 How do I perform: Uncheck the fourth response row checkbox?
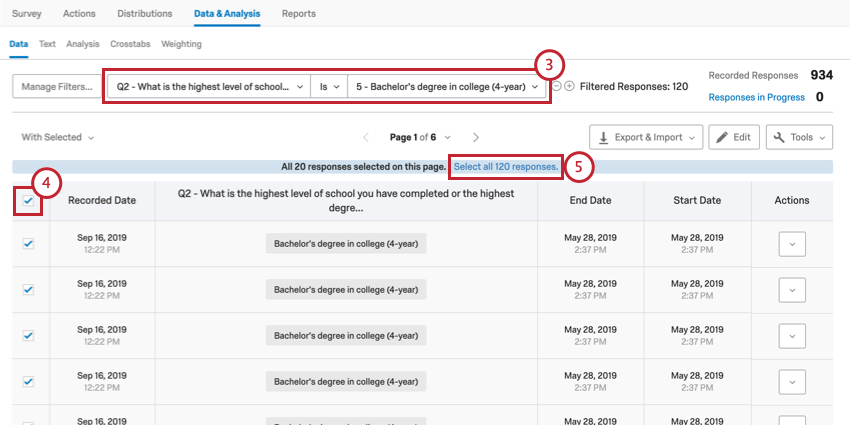[28, 381]
